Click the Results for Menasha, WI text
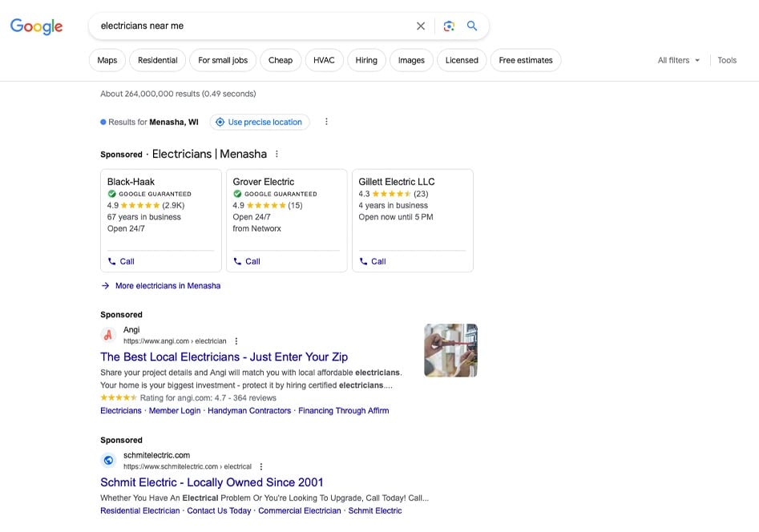 153,122
